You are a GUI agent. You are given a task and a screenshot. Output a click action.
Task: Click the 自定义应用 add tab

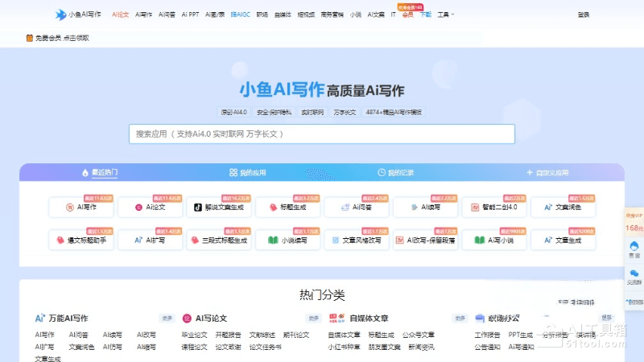point(547,173)
